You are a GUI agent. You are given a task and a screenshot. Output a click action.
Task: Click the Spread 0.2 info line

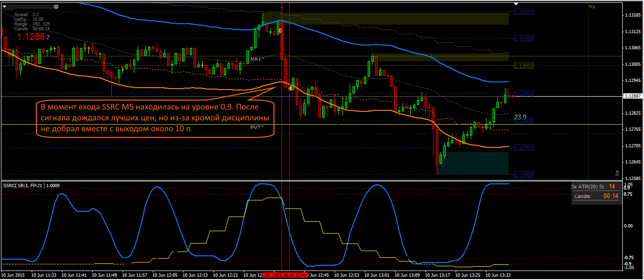tap(26, 15)
